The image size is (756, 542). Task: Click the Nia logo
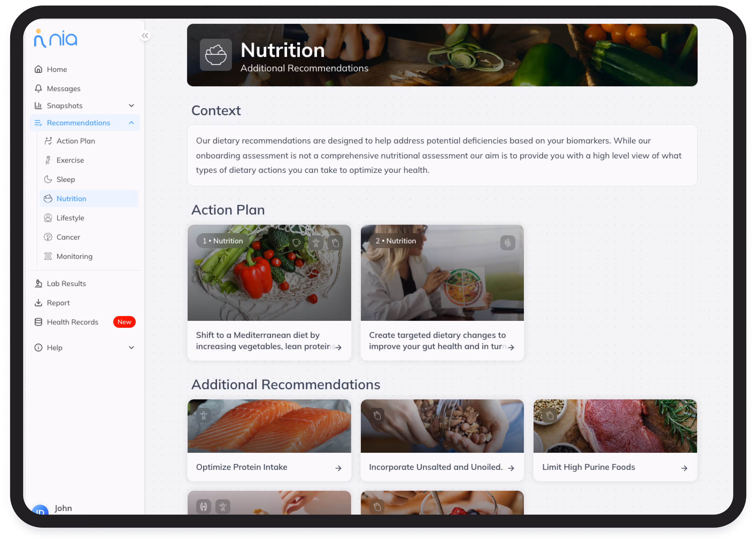[x=56, y=39]
